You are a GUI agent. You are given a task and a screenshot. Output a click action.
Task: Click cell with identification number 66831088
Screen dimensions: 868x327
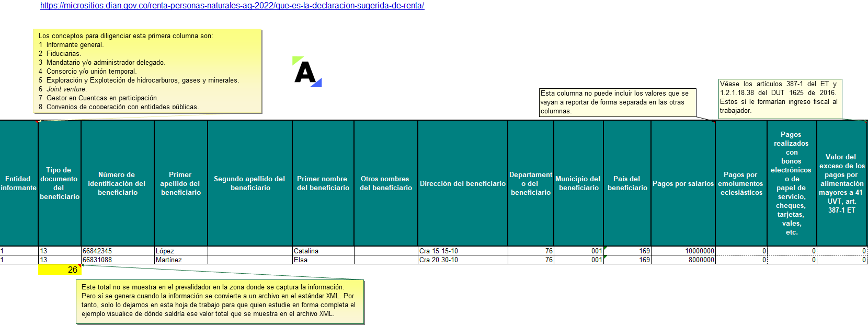(x=118, y=260)
